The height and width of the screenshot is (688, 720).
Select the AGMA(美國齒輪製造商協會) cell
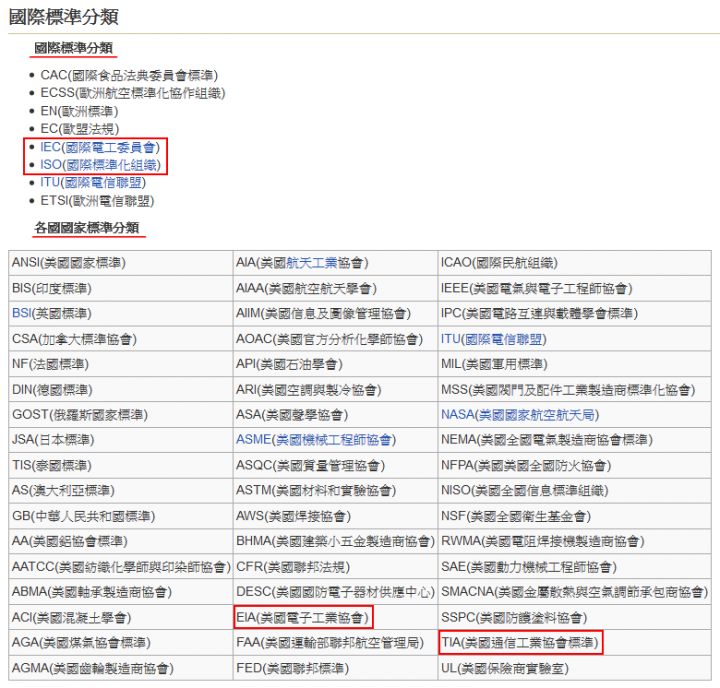tap(121, 668)
